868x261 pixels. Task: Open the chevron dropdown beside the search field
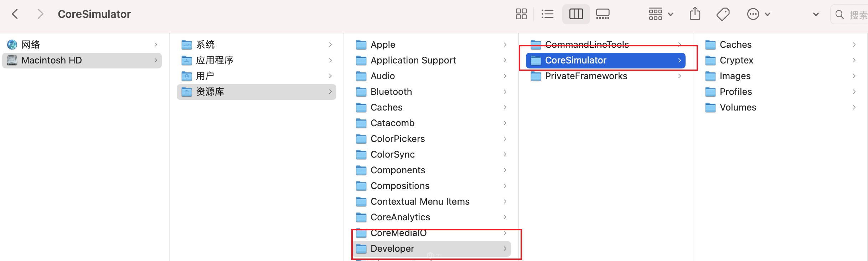point(816,15)
